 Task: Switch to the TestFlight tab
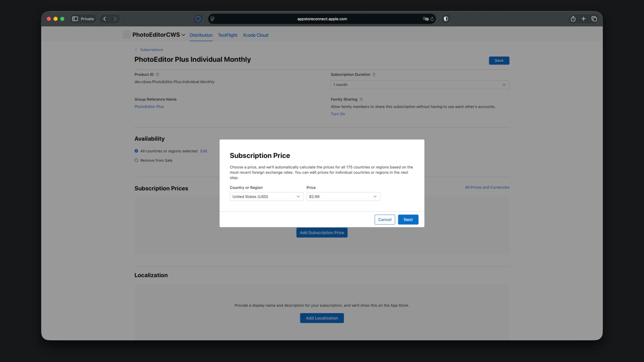point(227,35)
